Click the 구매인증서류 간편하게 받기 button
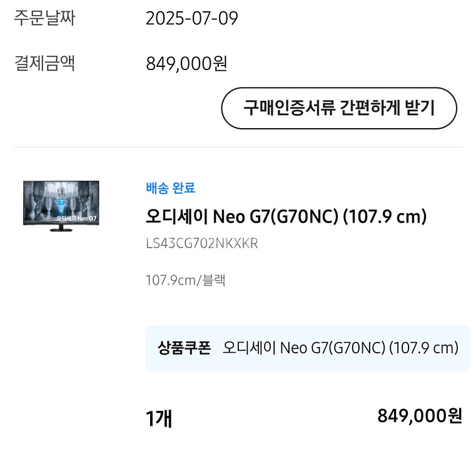The height and width of the screenshot is (469, 476). point(339,108)
